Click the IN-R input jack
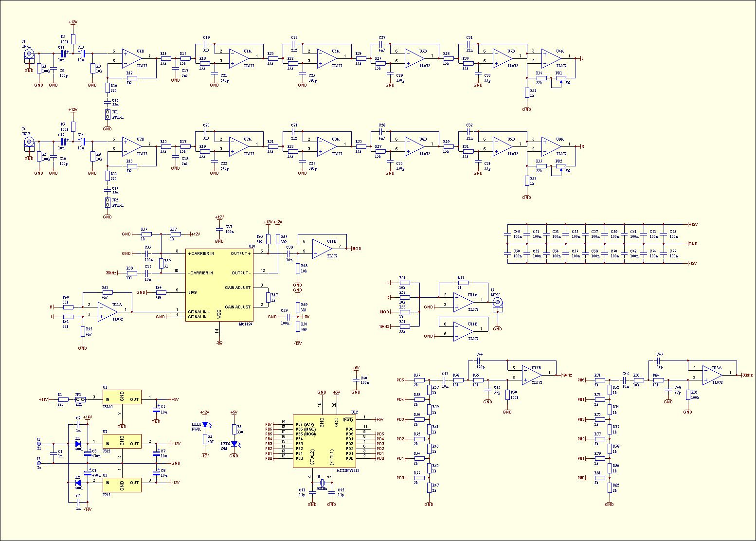The width and height of the screenshot is (756, 541). click(29, 142)
